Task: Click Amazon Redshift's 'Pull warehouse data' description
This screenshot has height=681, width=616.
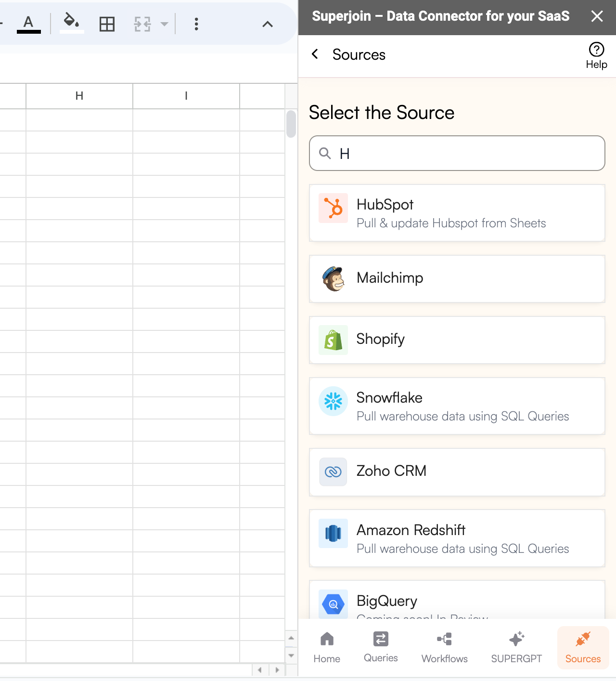Action: tap(462, 549)
